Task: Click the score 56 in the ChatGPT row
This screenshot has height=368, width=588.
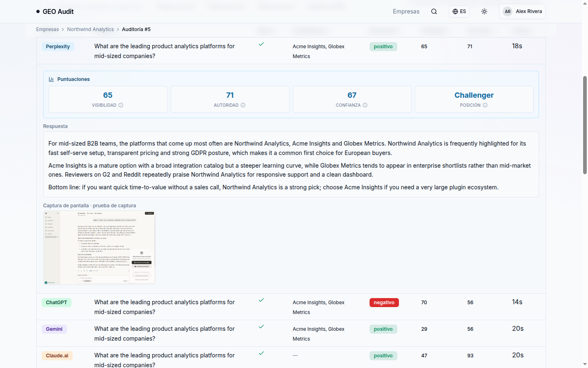Action: click(x=470, y=303)
